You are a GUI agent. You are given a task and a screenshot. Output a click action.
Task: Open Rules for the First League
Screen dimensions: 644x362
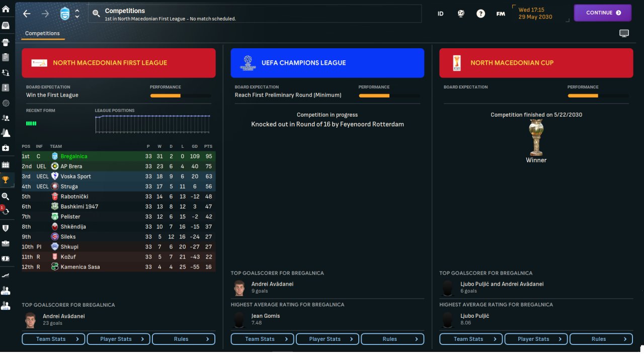184,339
